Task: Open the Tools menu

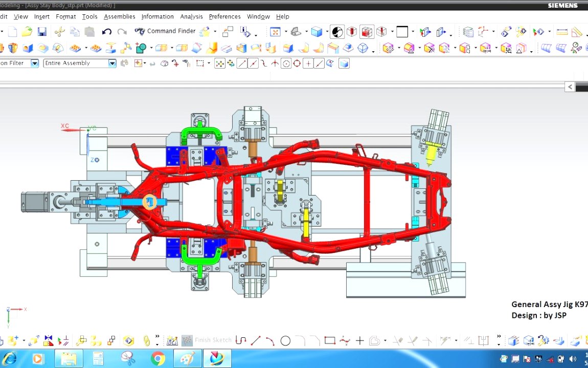Action: click(89, 16)
